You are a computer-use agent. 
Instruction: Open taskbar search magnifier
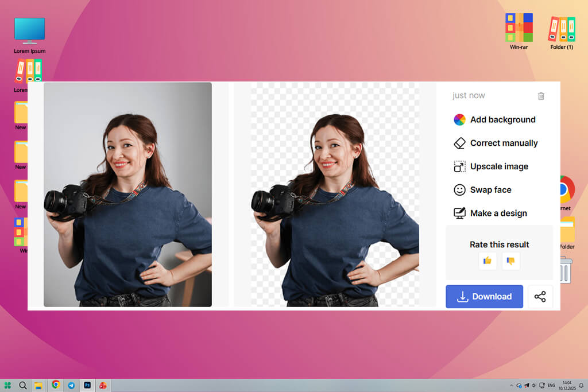[x=23, y=385]
